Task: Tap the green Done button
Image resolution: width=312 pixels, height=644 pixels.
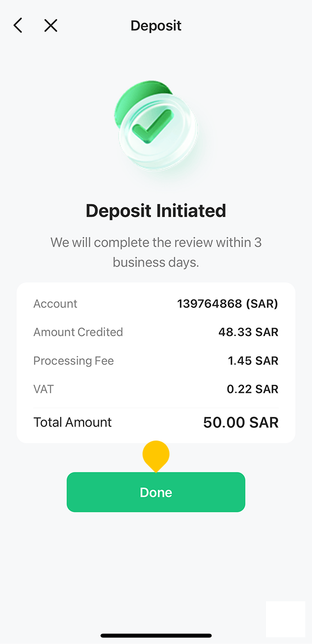Action: click(156, 492)
